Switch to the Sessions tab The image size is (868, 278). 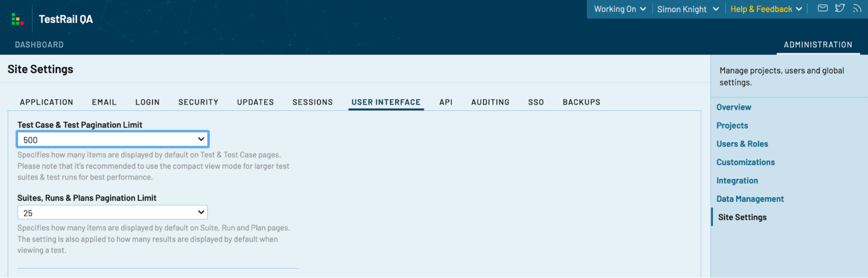[x=313, y=102]
